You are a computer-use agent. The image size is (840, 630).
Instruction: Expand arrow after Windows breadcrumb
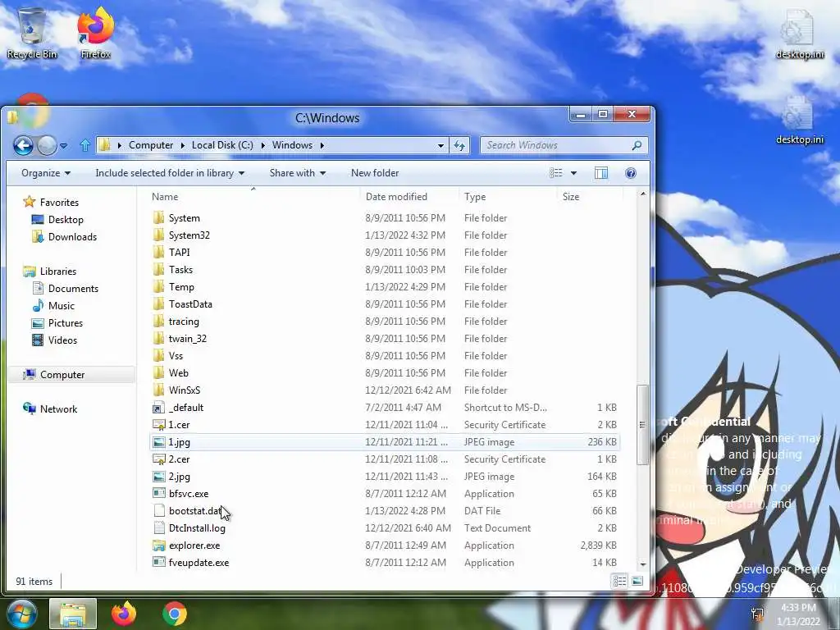(322, 145)
